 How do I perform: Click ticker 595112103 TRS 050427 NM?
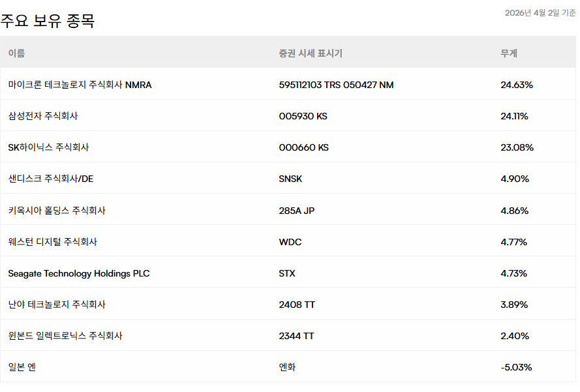[336, 85]
